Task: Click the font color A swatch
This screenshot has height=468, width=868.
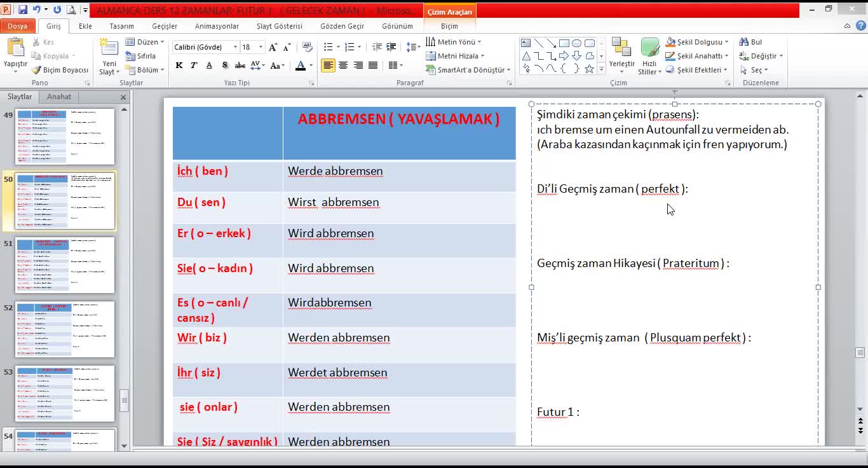Action: coord(301,65)
